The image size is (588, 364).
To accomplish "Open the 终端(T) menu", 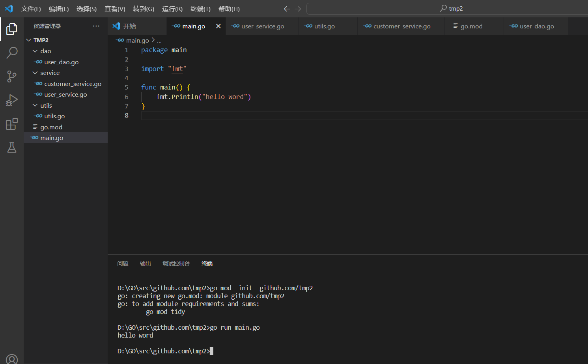I will pos(200,9).
